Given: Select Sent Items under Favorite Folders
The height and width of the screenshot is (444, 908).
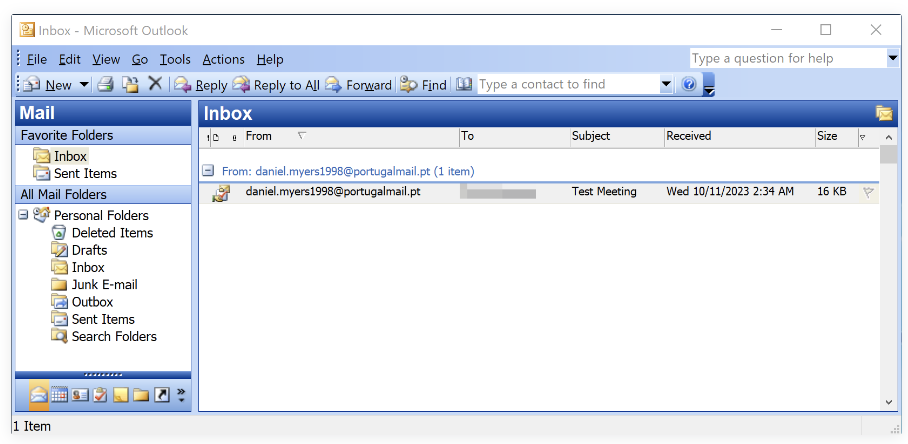Looking at the screenshot, I should pos(75,174).
